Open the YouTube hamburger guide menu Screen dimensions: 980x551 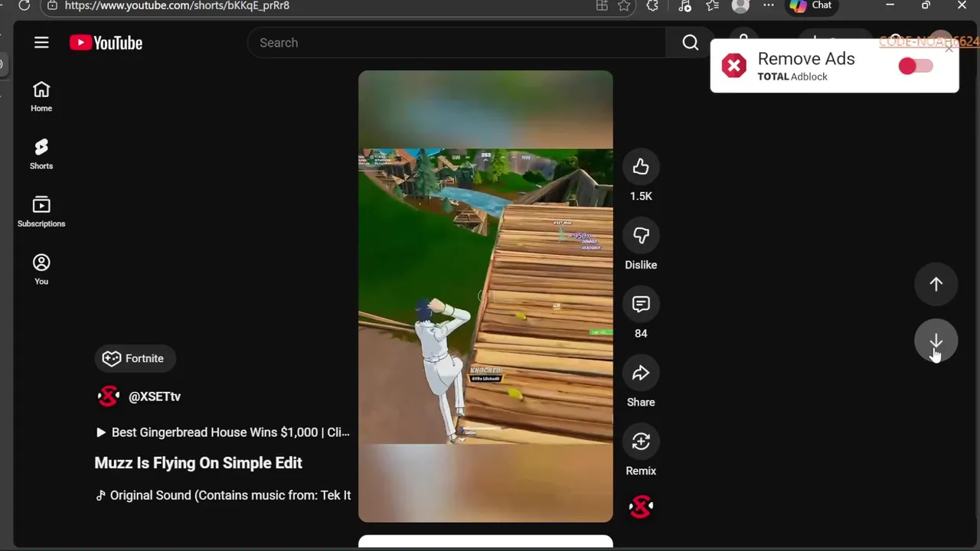[41, 43]
